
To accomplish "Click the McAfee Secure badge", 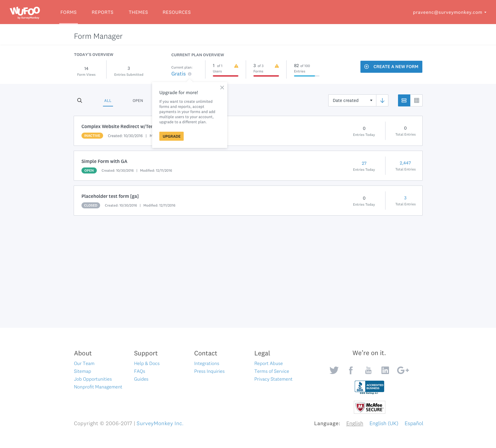I will (x=369, y=407).
